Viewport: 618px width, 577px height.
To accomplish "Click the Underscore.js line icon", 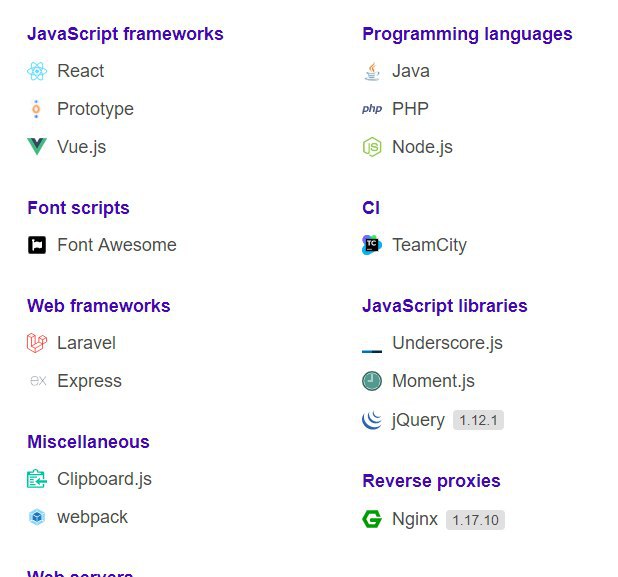I will click(372, 351).
